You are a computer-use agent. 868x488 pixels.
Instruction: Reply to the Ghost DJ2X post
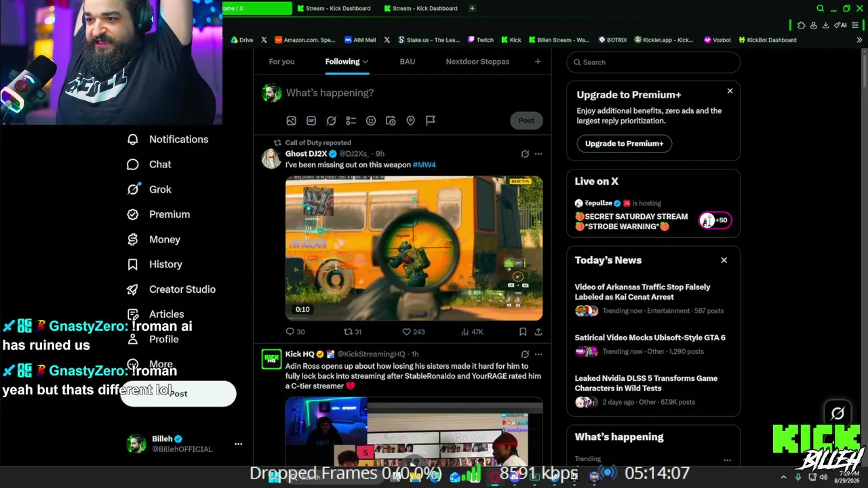[295, 331]
